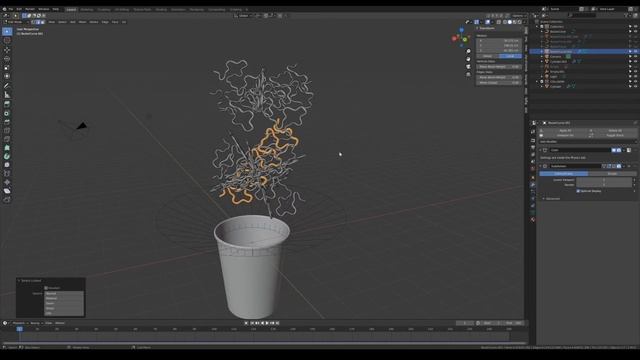The height and width of the screenshot is (360, 640).
Task: Select the Select Box tool in toolbar
Action: coord(7,31)
